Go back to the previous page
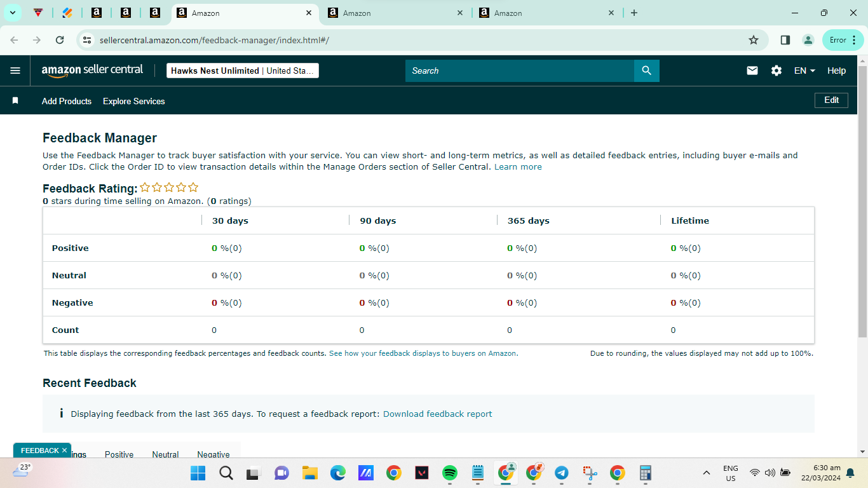The width and height of the screenshot is (868, 488). (15, 40)
